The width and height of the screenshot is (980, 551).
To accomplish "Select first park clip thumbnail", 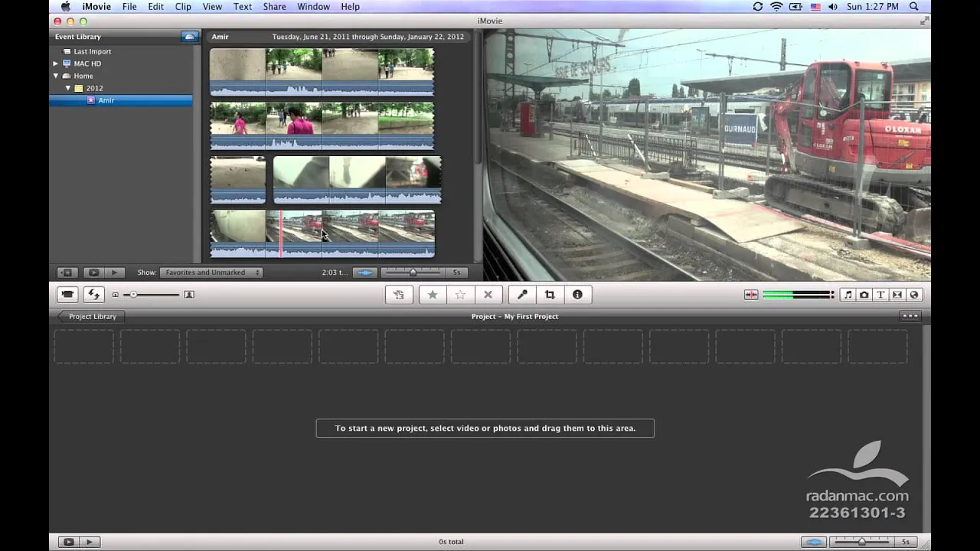I will (322, 72).
